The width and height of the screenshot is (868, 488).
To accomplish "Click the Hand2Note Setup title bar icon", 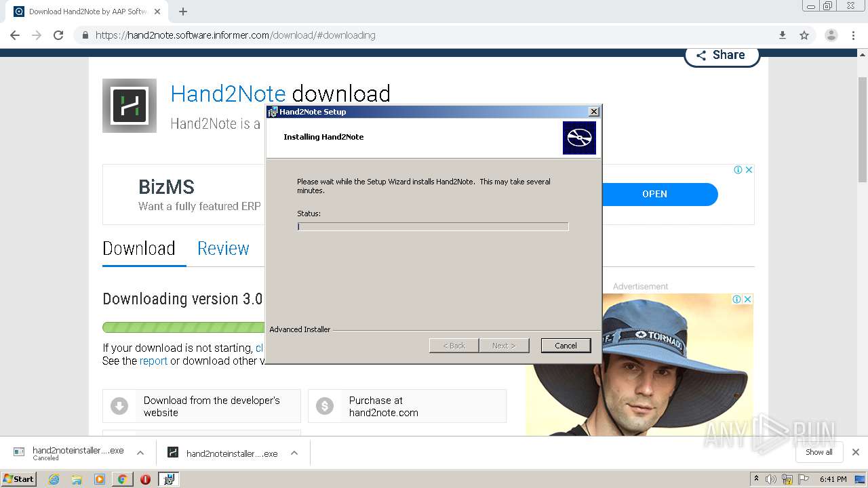I will point(273,112).
